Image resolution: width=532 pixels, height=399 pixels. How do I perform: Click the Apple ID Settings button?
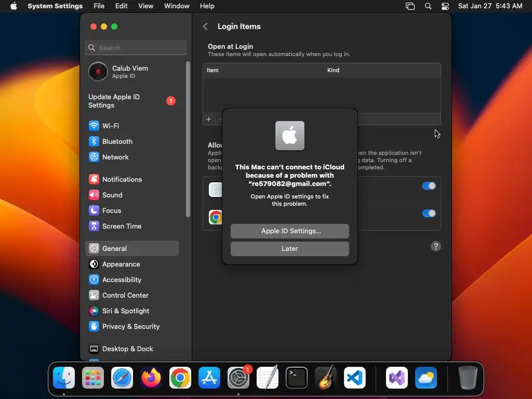(x=289, y=231)
